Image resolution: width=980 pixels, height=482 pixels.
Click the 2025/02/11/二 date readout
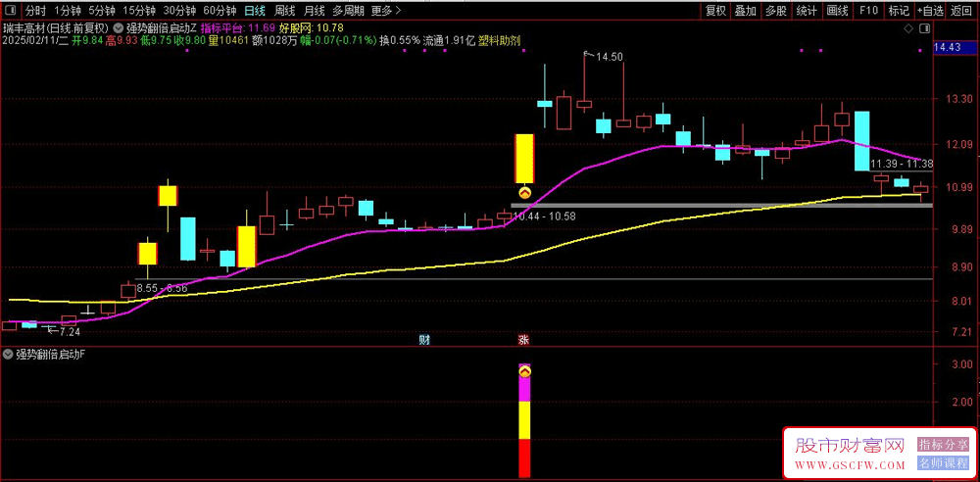click(34, 40)
